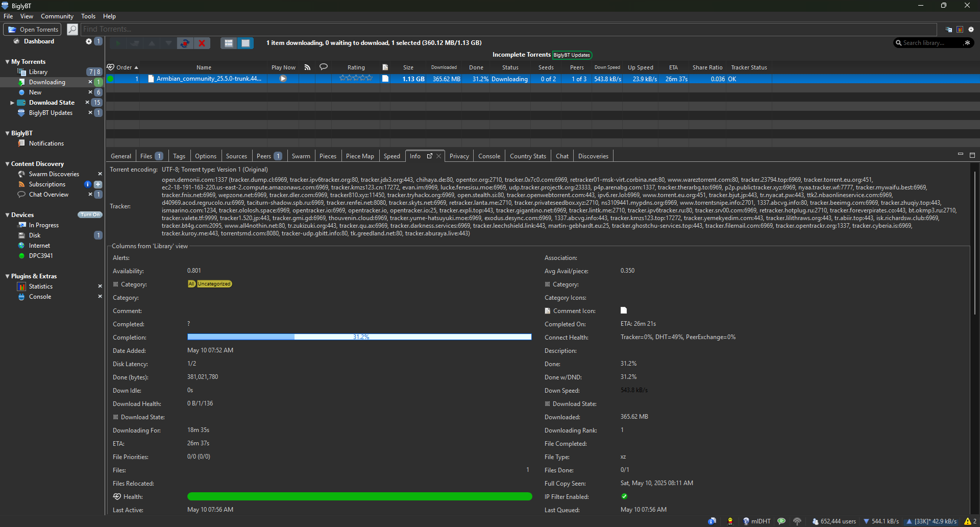
Task: Click the warning alerts icon in status bar
Action: pos(968,521)
